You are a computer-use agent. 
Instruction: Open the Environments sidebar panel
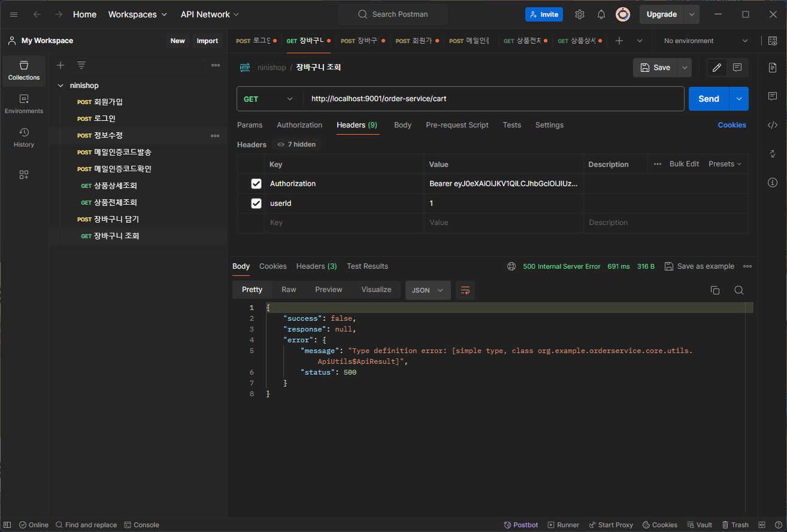[x=24, y=104]
